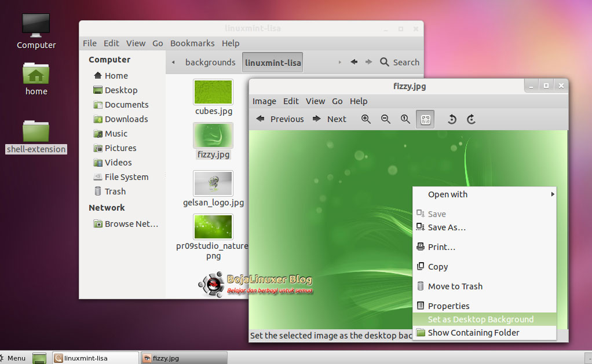Select pr09studio_nature png thumbnail
The height and width of the screenshot is (364, 592).
pyautogui.click(x=213, y=227)
